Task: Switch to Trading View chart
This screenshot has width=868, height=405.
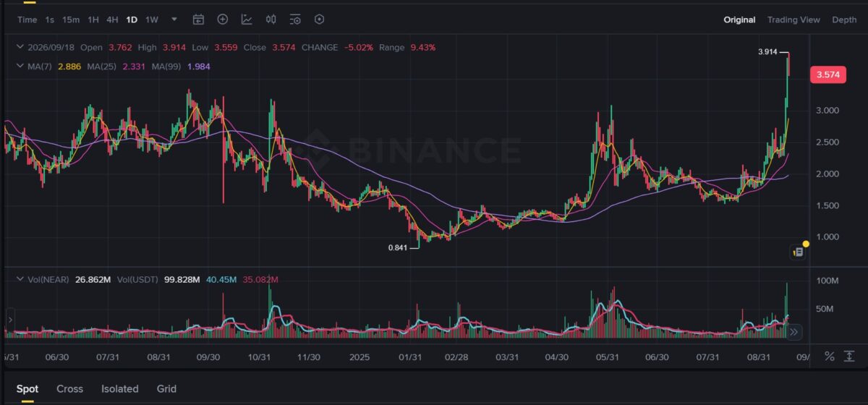Action: point(793,20)
